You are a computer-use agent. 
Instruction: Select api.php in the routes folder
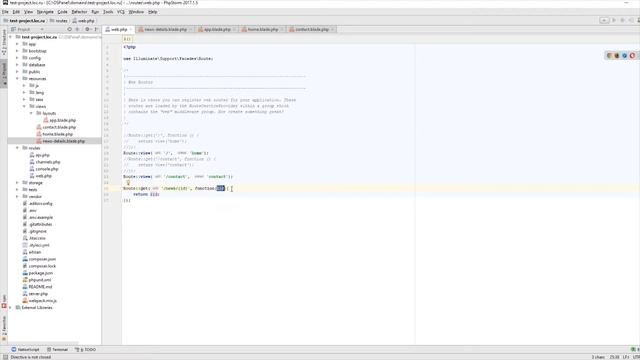tap(40, 155)
